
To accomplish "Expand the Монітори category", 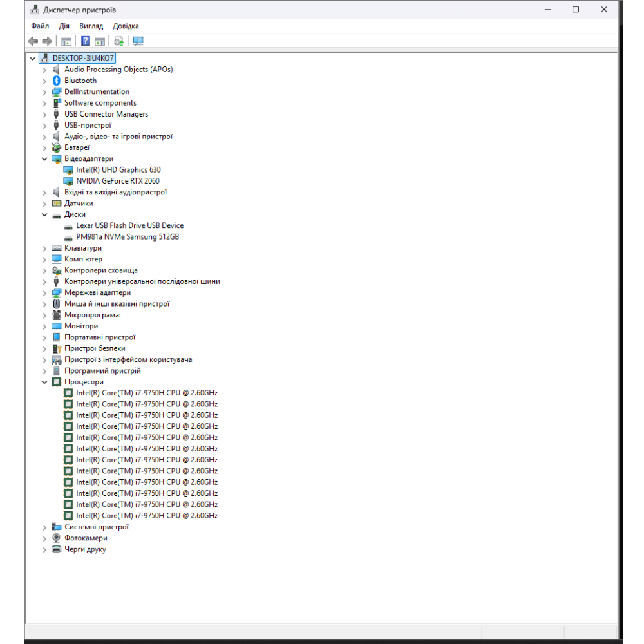I will pyautogui.click(x=45, y=327).
